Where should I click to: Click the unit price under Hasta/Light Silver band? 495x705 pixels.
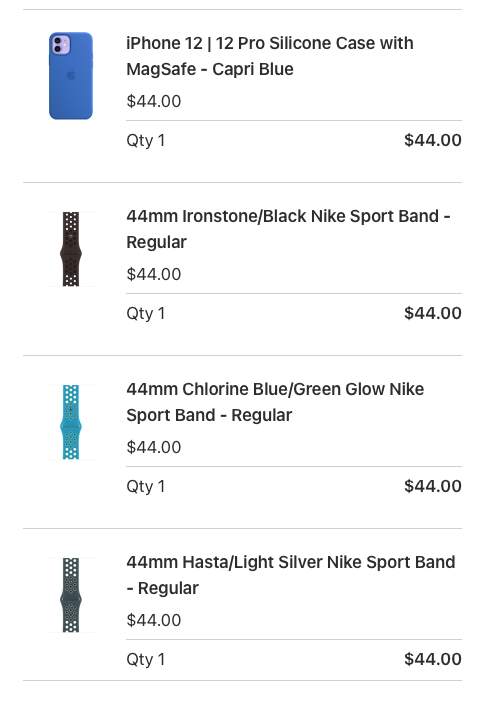(154, 620)
